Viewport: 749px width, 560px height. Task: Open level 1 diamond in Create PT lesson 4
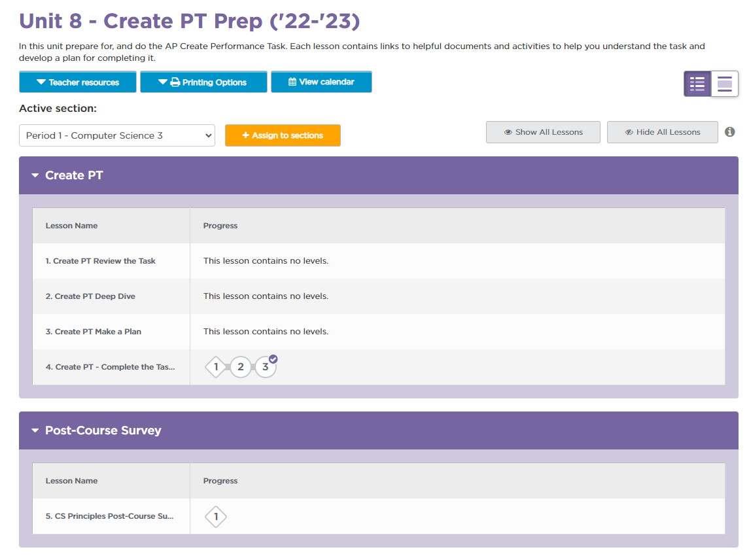[x=216, y=367]
